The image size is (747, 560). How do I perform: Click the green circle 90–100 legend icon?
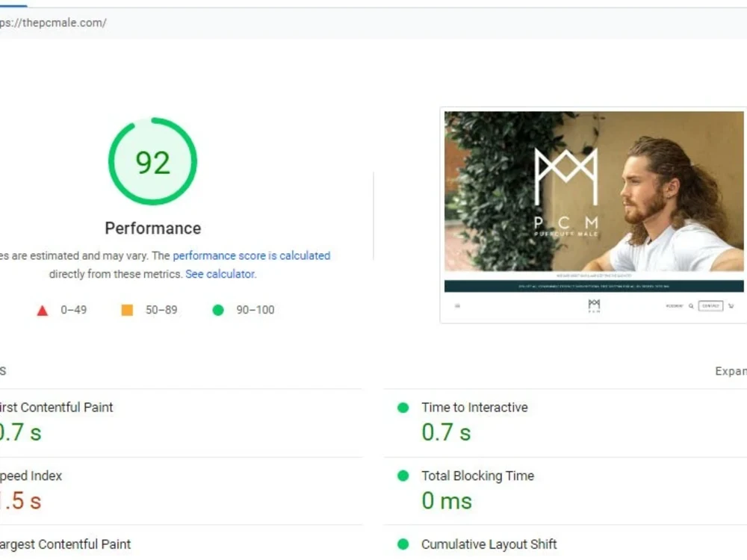coord(218,310)
